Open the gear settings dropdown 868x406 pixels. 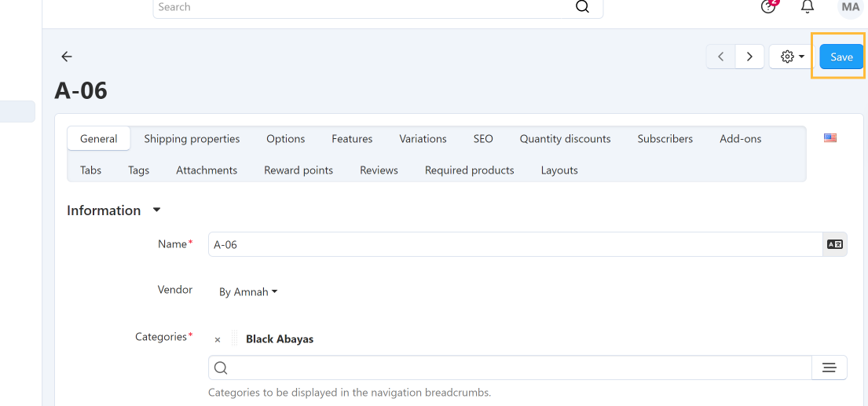(792, 57)
